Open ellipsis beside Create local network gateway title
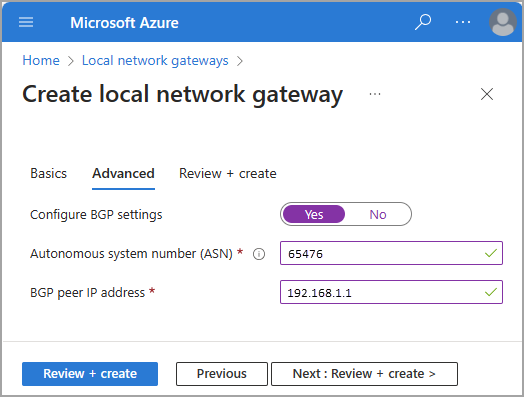The image size is (524, 397). [375, 94]
